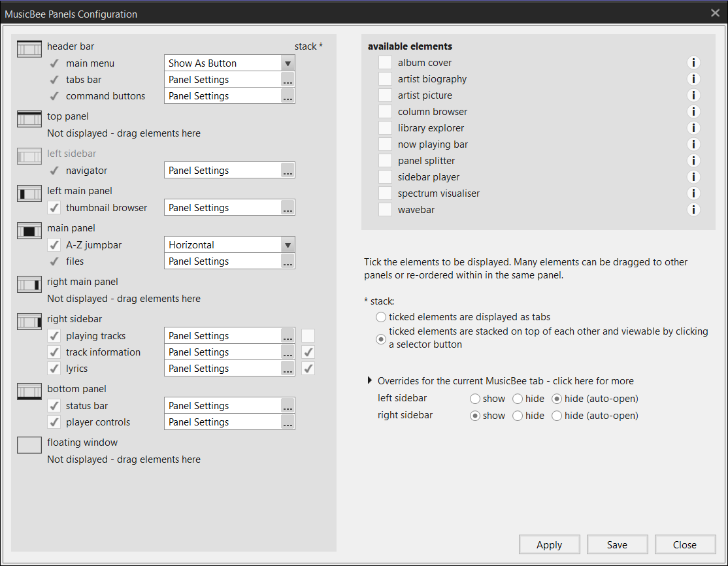Image resolution: width=728 pixels, height=566 pixels.
Task: Open navigator panel settings ellipsis
Action: click(x=288, y=171)
